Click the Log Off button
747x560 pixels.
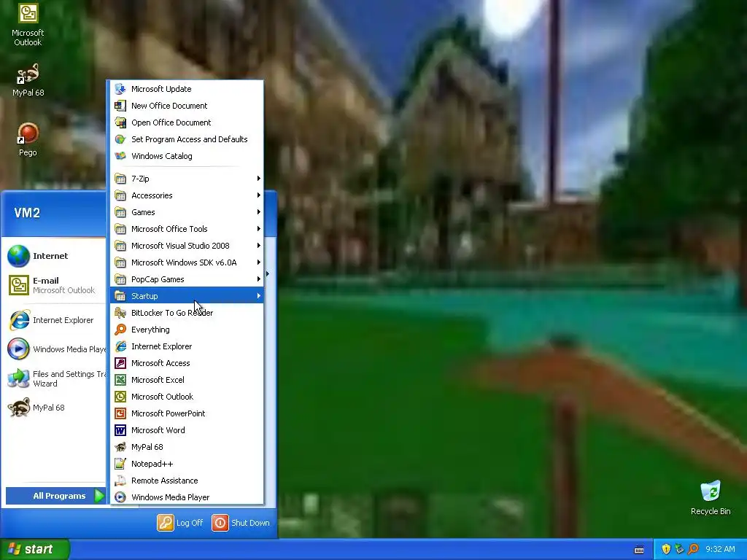tap(180, 523)
